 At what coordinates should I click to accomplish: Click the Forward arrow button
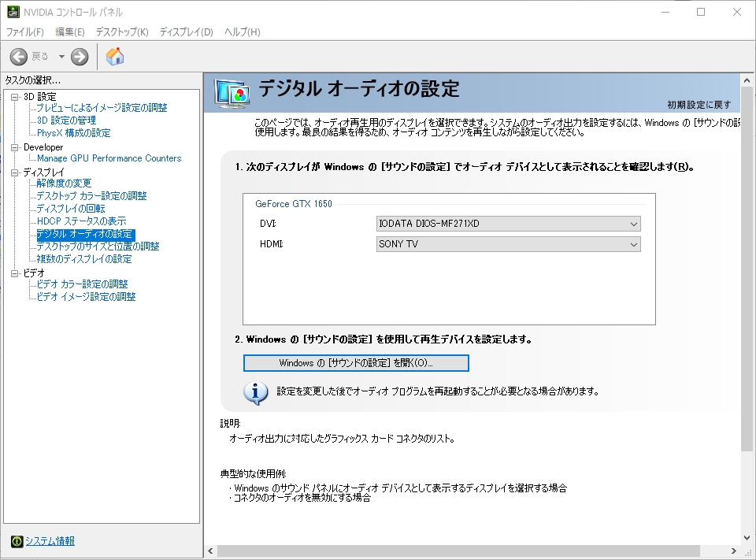pyautogui.click(x=80, y=57)
